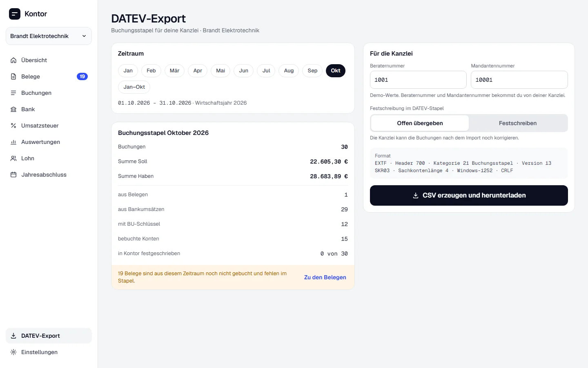Open Auswertungen section
This screenshot has width=588, height=368.
(49, 142)
